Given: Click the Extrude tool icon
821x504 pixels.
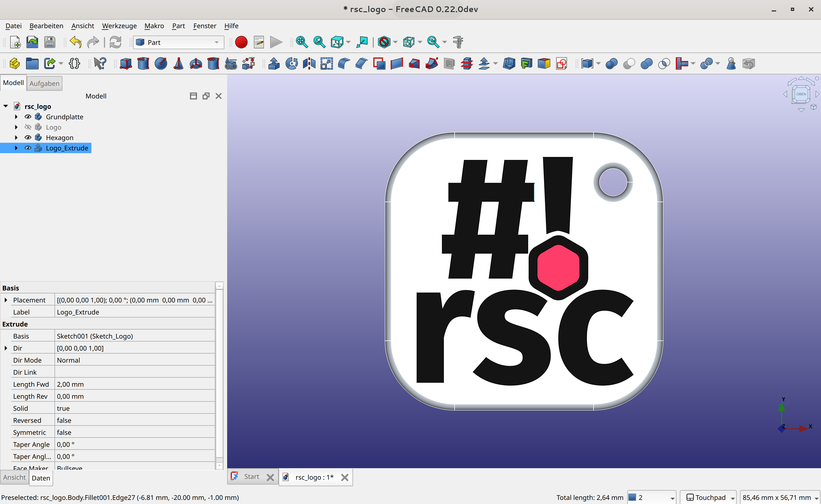Looking at the screenshot, I should coord(274,63).
